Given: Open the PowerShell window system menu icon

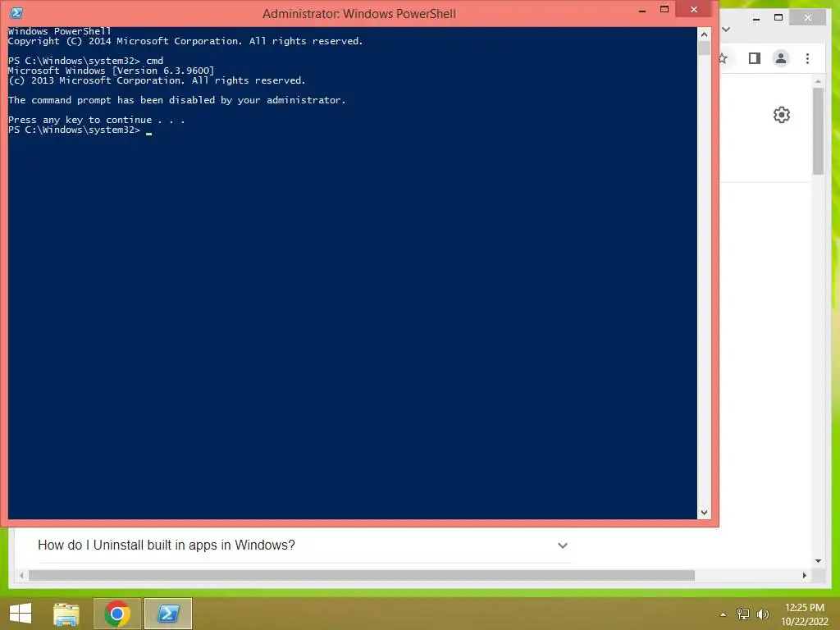Looking at the screenshot, I should tap(16, 13).
